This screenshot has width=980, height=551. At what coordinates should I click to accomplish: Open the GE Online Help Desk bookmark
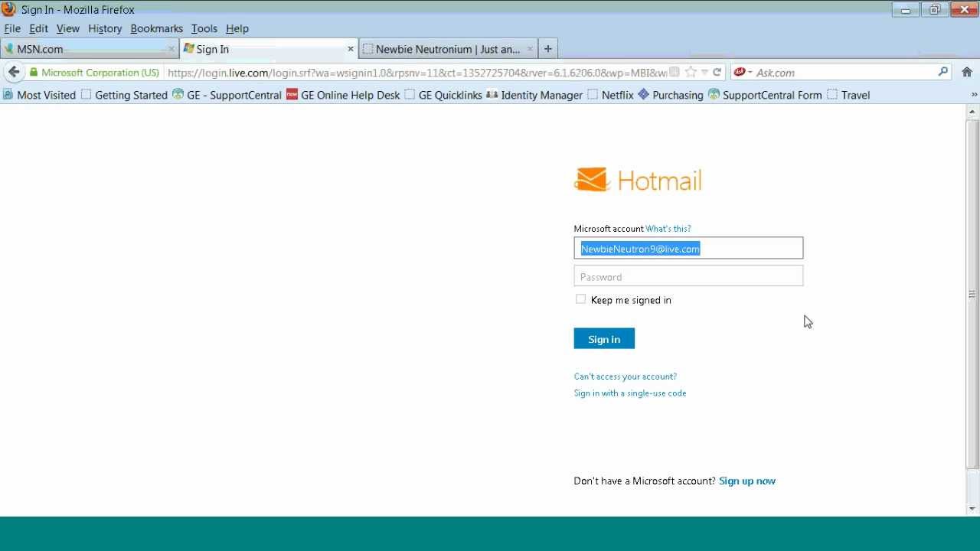[343, 95]
